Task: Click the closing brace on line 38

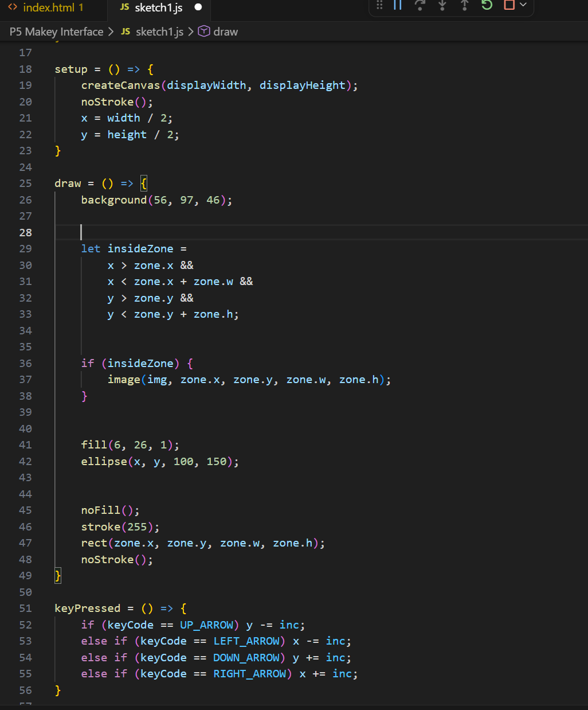Action: 84,396
